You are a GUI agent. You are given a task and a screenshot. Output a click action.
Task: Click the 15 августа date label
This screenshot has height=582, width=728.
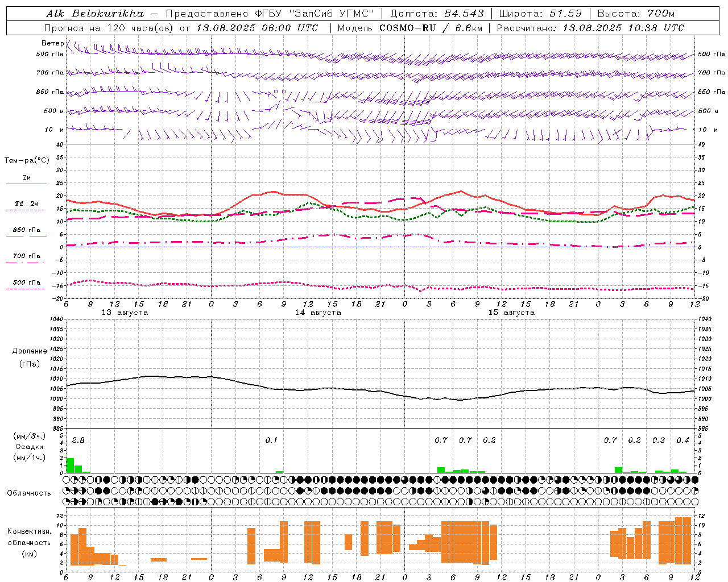click(511, 313)
